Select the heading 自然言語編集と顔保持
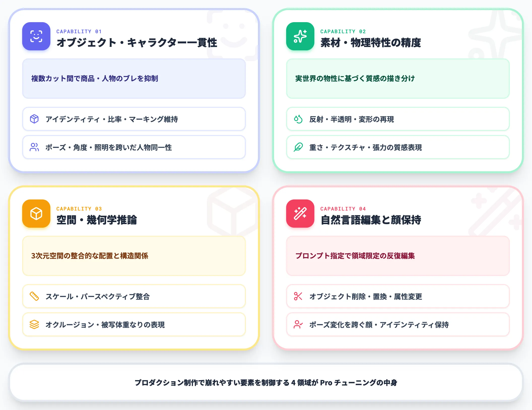 point(371,220)
